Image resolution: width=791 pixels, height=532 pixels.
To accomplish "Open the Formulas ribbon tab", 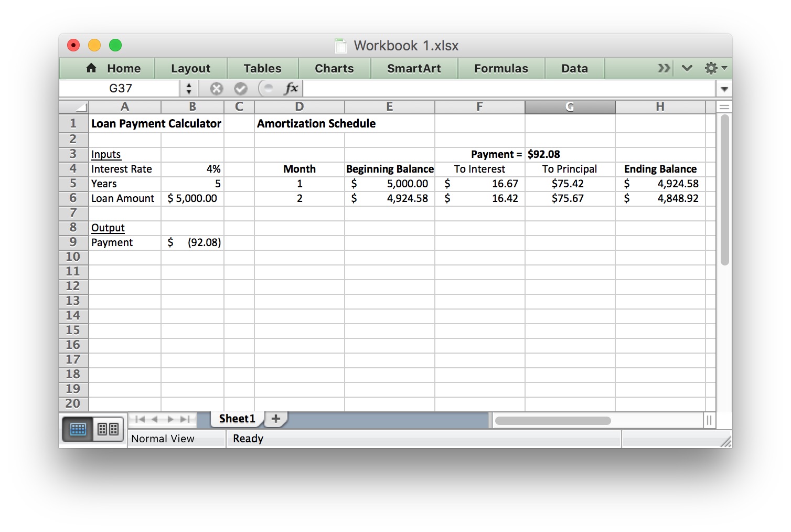I will pos(501,69).
